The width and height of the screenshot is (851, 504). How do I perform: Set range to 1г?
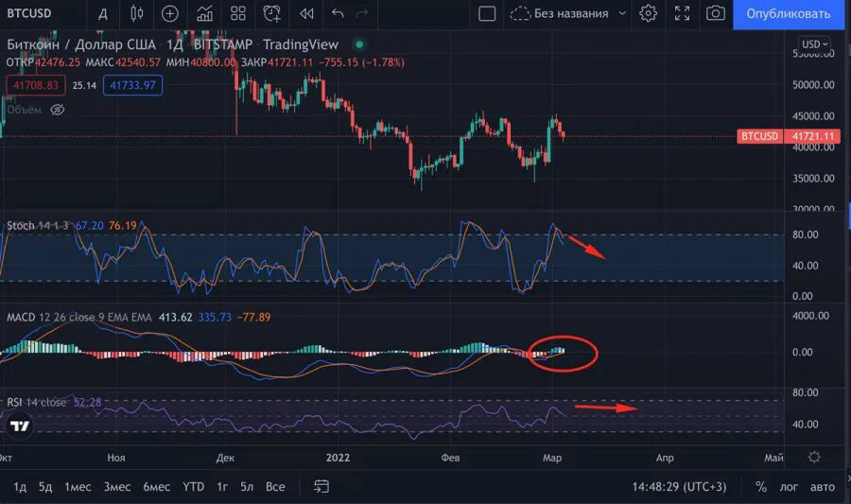(x=222, y=487)
